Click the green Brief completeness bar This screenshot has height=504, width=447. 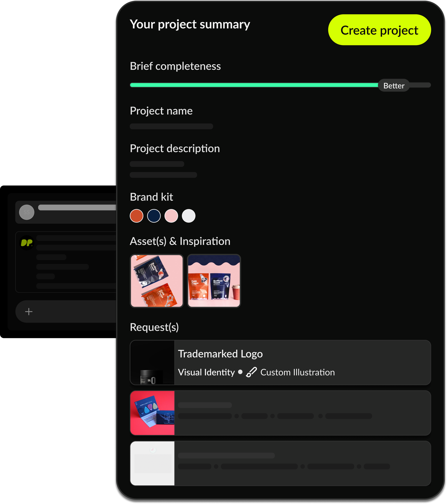tap(254, 85)
